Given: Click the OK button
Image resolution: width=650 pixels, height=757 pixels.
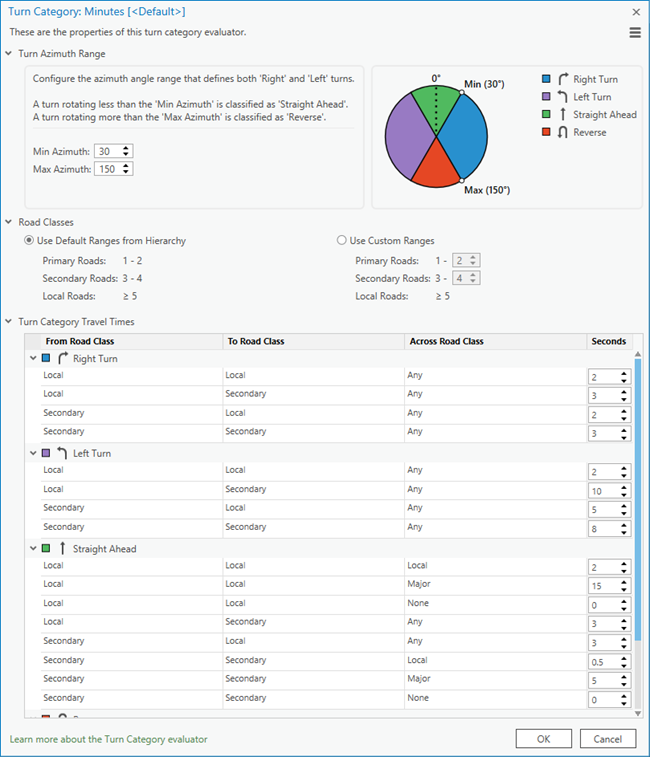Looking at the screenshot, I should click(x=544, y=738).
